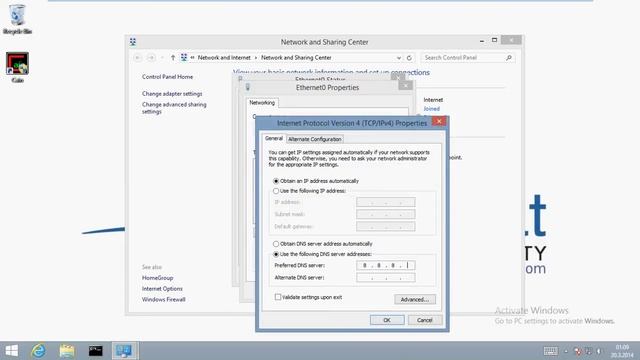
Task: Click the volume tray icon in the taskbar
Action: coord(599,351)
